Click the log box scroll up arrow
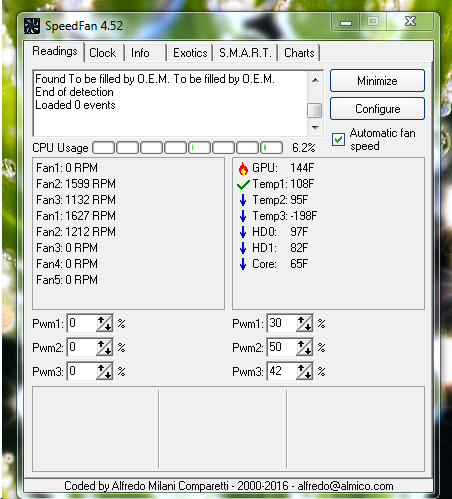452x499 pixels. pyautogui.click(x=315, y=80)
